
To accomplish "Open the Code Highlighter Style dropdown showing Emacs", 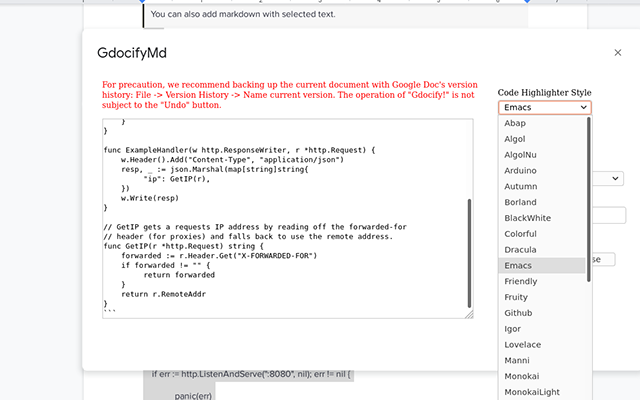I will point(544,107).
